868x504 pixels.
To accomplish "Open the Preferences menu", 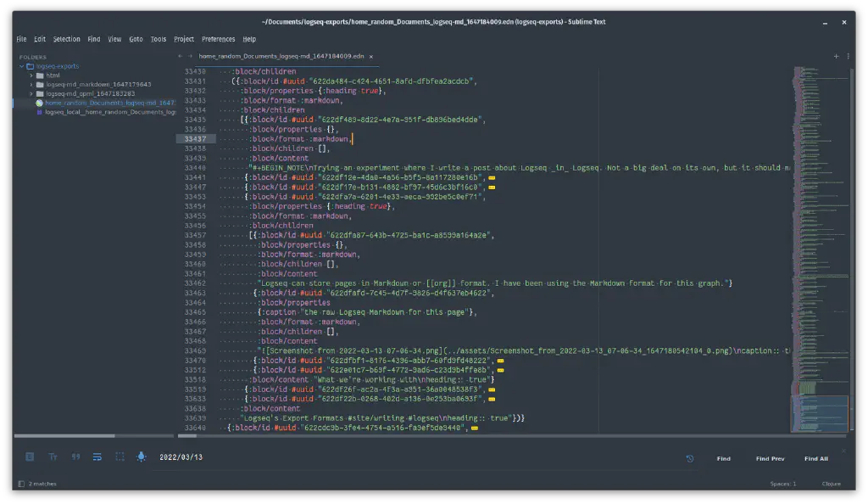I will point(219,38).
